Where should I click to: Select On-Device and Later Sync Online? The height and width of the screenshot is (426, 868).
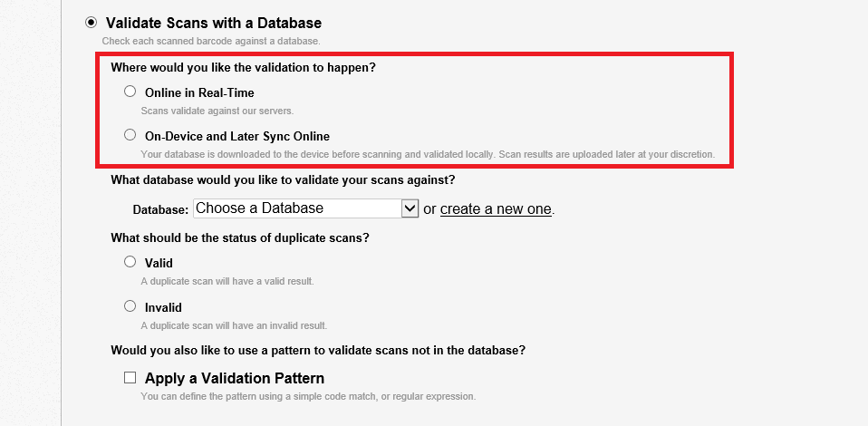coord(130,135)
